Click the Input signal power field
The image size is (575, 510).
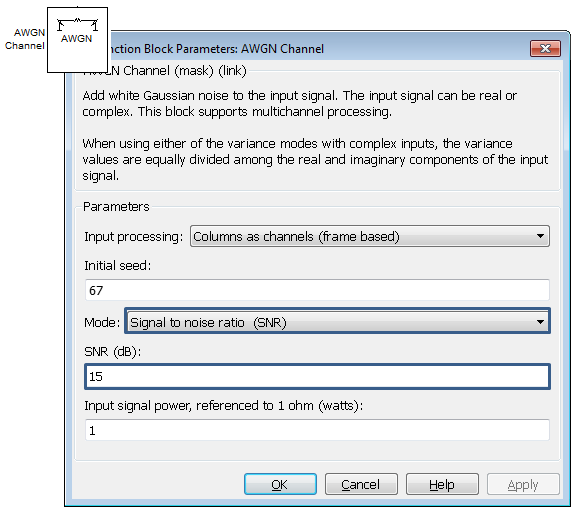(317, 430)
